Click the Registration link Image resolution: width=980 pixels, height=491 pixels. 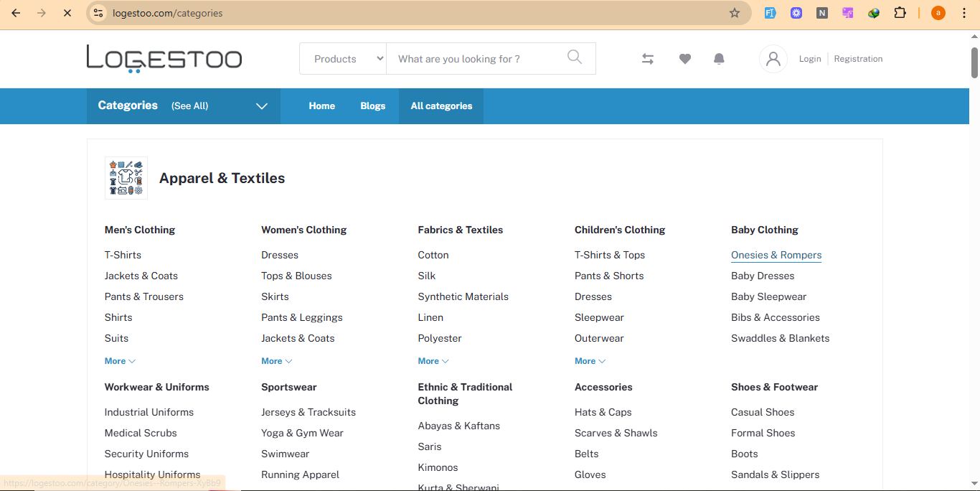[x=858, y=59]
